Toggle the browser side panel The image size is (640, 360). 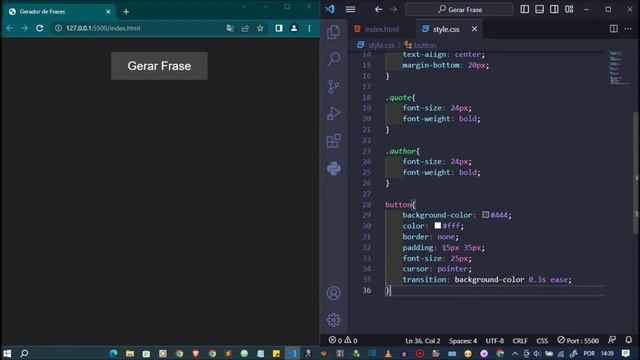pos(279,28)
